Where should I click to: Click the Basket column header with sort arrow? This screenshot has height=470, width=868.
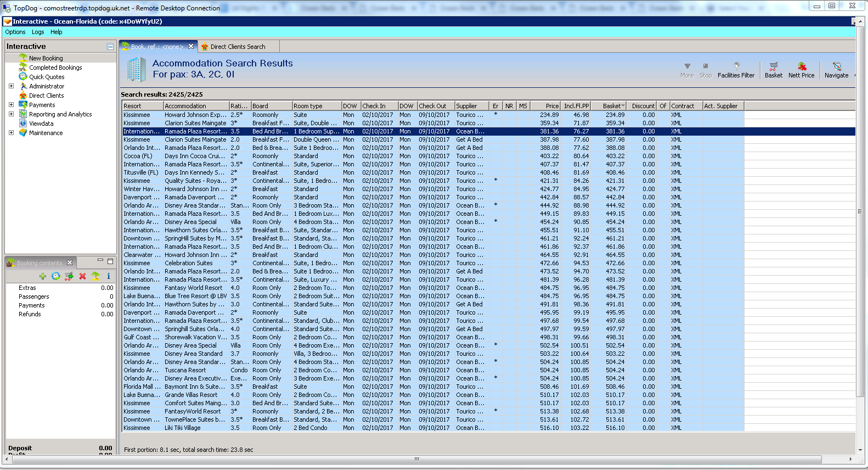609,106
